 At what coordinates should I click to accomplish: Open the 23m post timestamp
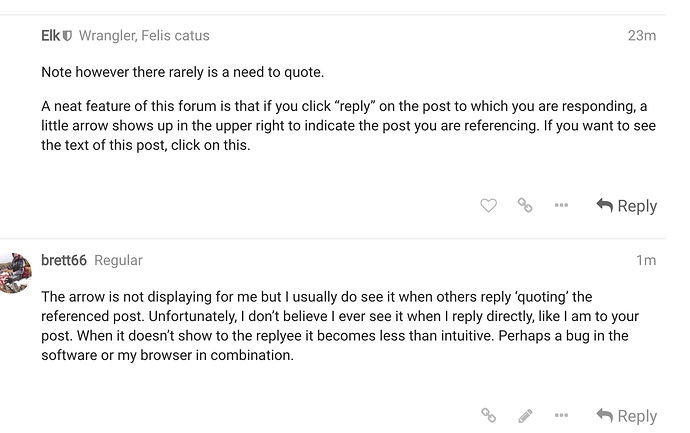[641, 36]
